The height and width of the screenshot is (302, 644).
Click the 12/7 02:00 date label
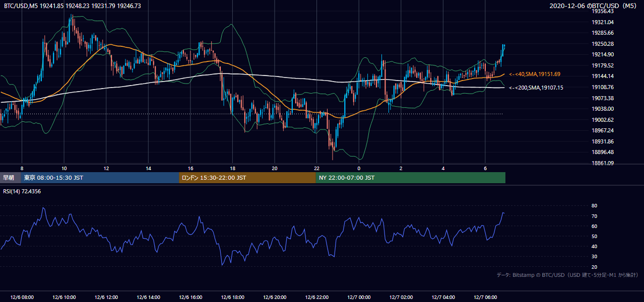402,297
